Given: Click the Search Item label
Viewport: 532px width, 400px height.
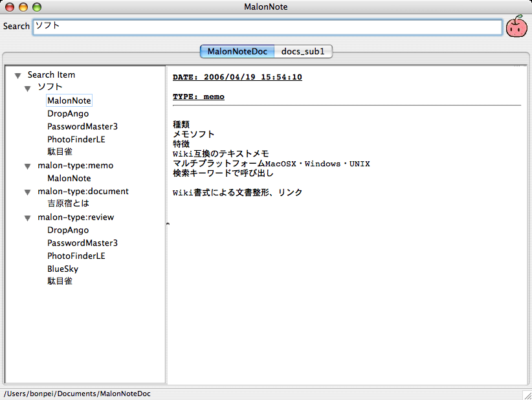Looking at the screenshot, I should pos(51,74).
